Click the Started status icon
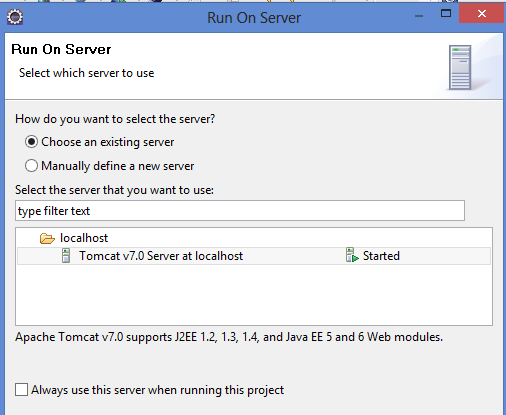This screenshot has width=506, height=415. click(352, 255)
